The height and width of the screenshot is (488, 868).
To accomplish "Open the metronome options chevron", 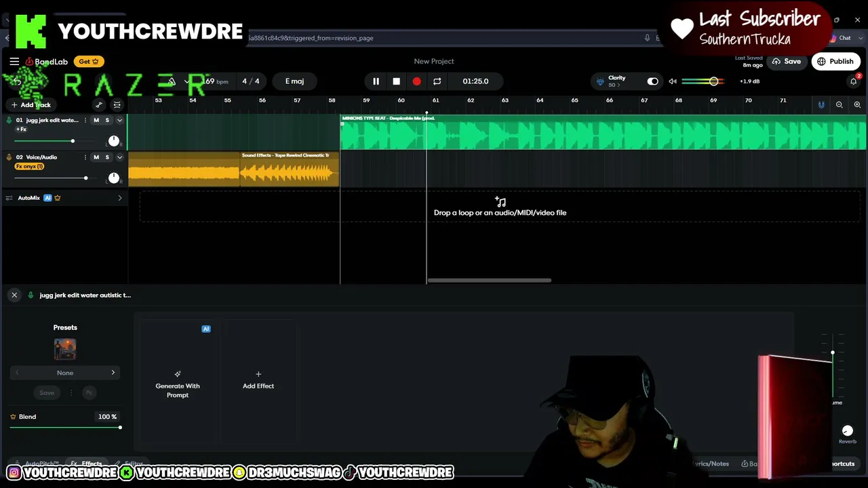I will 186,81.
